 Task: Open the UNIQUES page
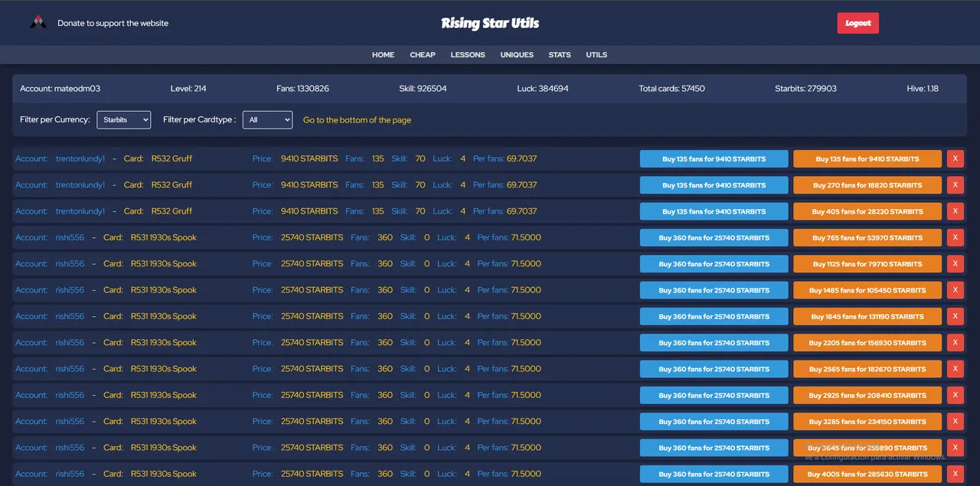[517, 54]
